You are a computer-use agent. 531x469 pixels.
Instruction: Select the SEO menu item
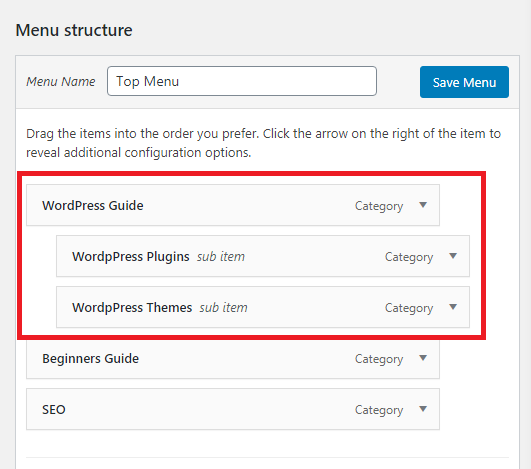pos(233,409)
